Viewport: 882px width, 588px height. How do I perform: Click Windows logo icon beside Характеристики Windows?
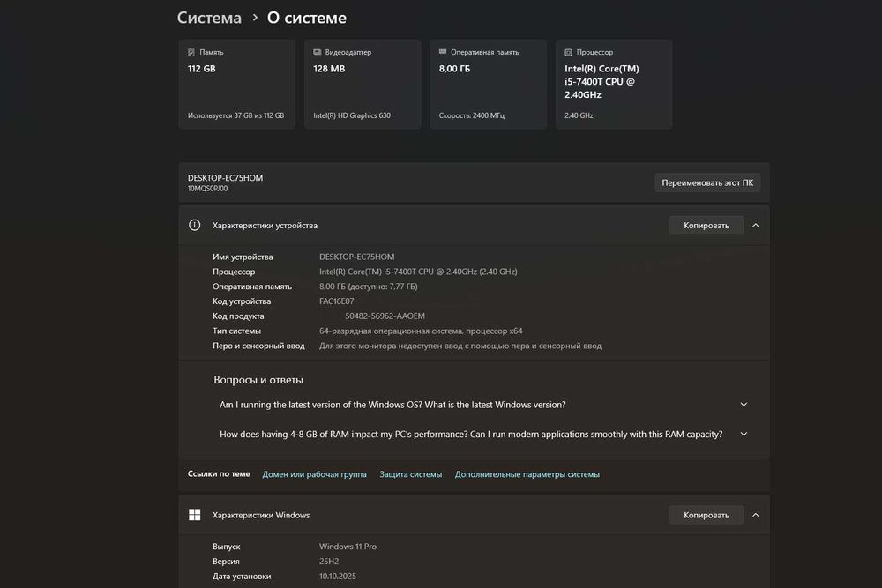[x=195, y=515]
